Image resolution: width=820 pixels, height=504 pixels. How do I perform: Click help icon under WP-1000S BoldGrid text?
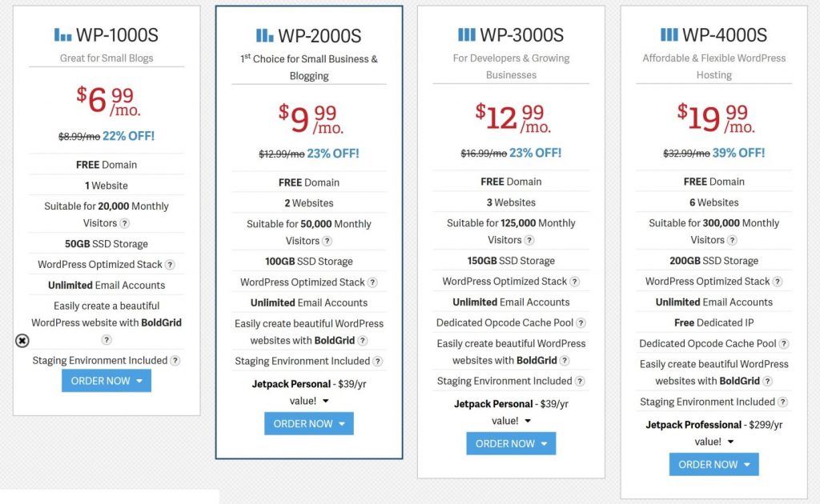click(107, 340)
